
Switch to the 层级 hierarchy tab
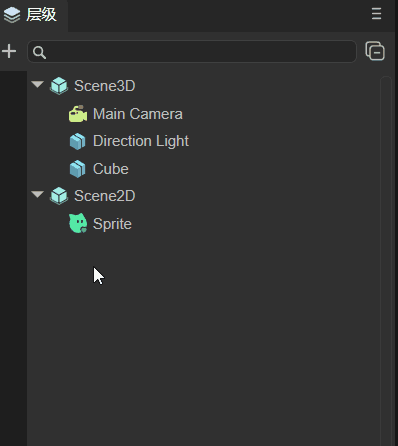[34, 15]
